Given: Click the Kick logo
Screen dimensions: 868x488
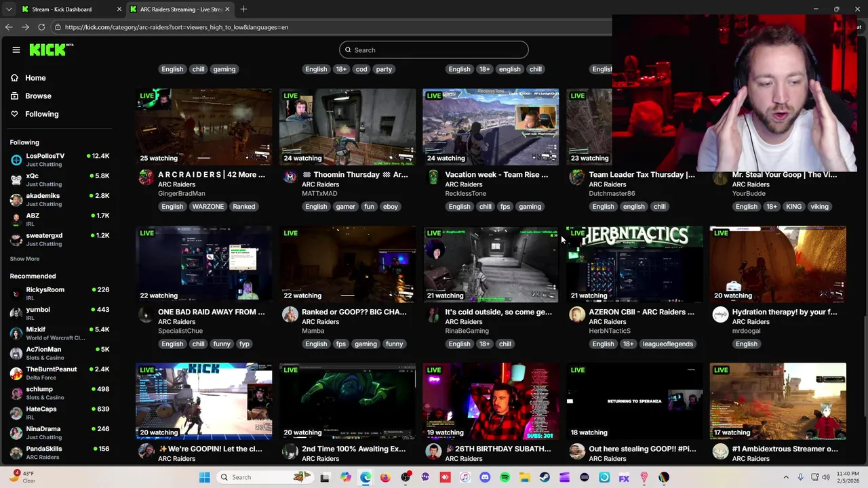Looking at the screenshot, I should (51, 49).
